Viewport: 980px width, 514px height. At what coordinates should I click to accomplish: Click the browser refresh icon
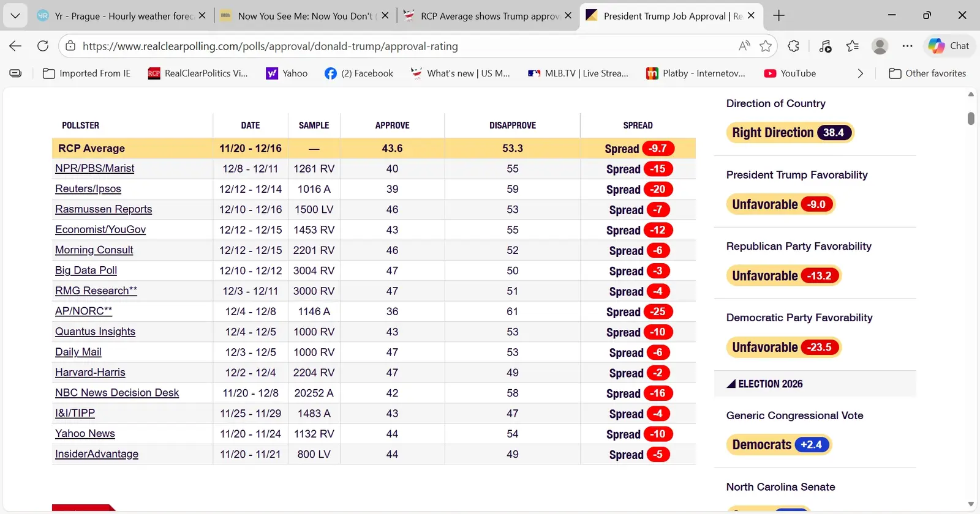coord(43,46)
